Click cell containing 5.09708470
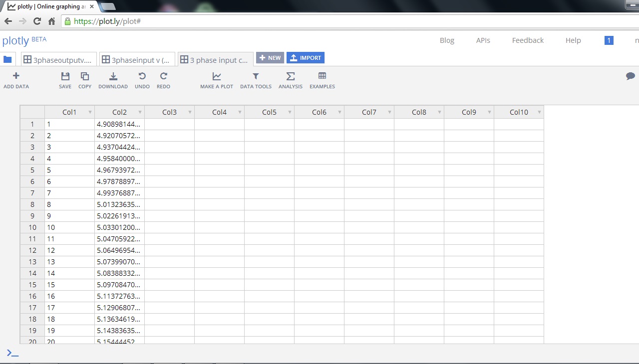Image resolution: width=639 pixels, height=364 pixels. (120, 285)
